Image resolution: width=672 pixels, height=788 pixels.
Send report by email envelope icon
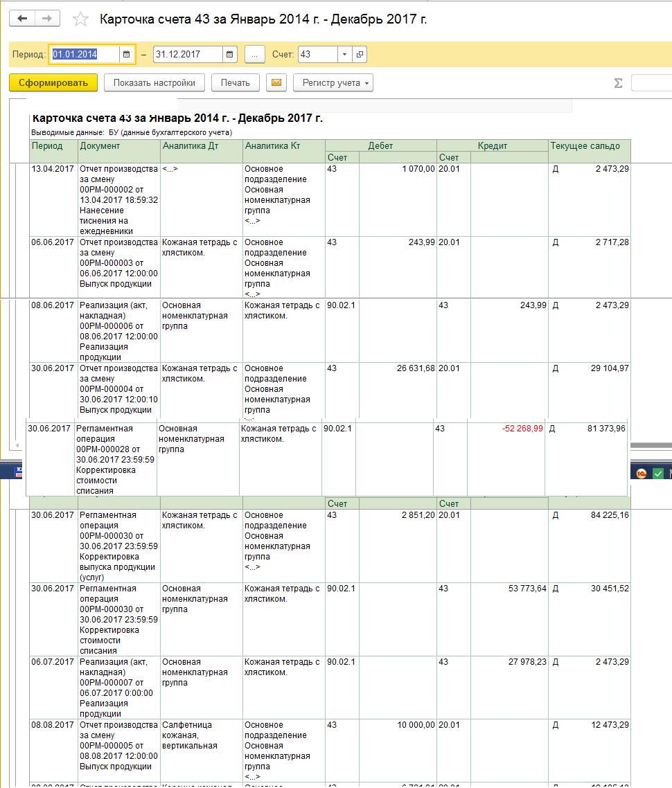[276, 83]
